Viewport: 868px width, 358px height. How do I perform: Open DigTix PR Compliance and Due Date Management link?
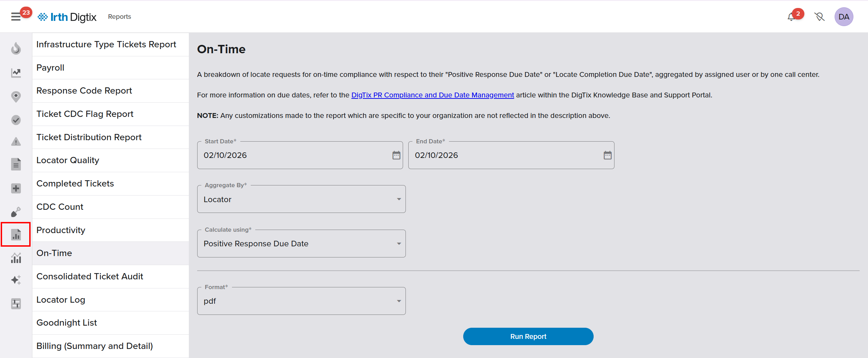pos(432,95)
